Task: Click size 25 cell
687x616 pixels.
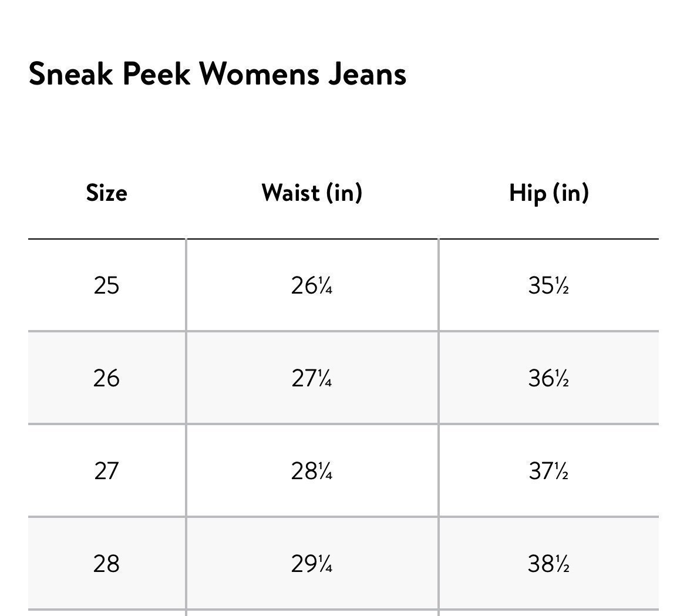Action: click(106, 285)
